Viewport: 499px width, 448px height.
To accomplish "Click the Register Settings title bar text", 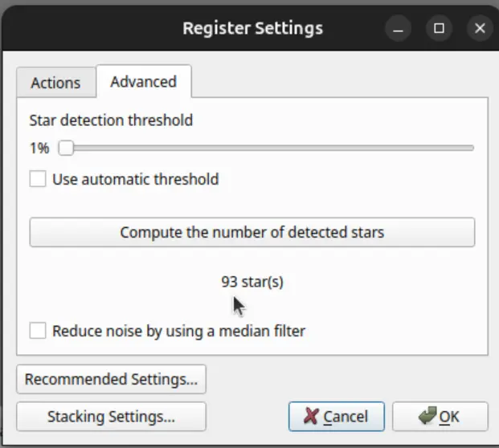I will click(252, 29).
